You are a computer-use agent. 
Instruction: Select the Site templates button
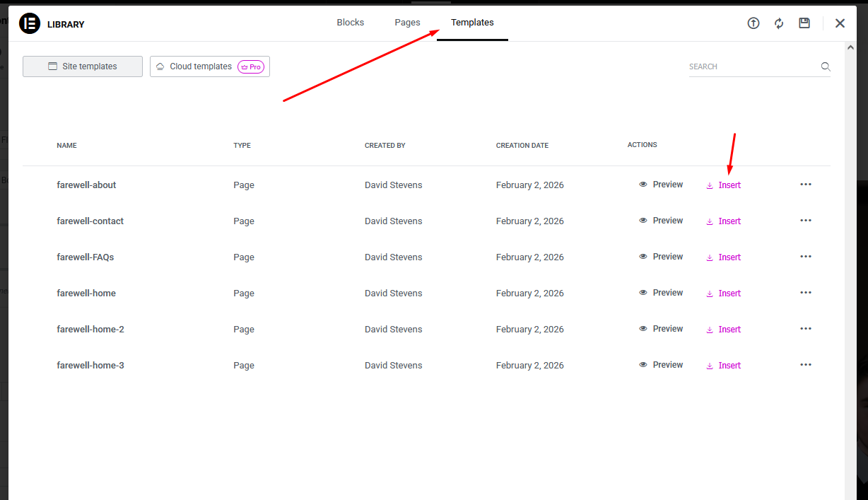83,66
